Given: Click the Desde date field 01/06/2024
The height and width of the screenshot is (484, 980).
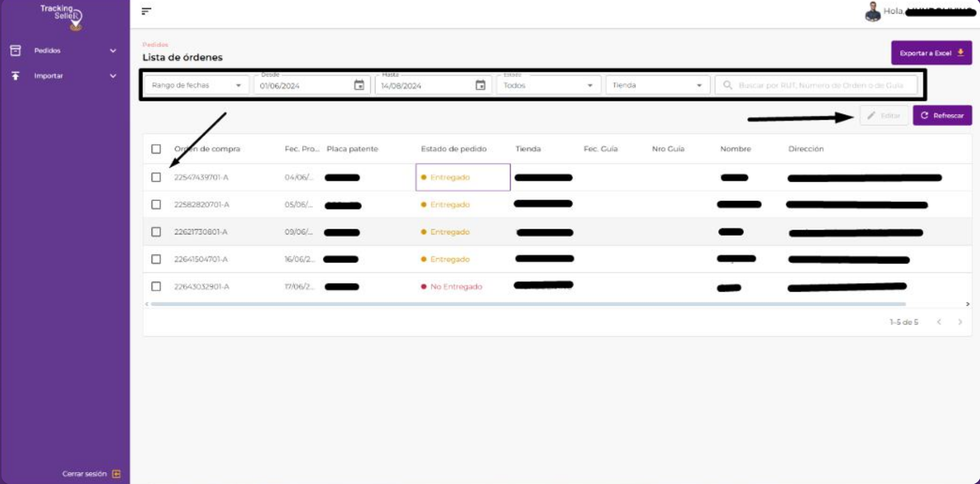Looking at the screenshot, I should point(312,85).
